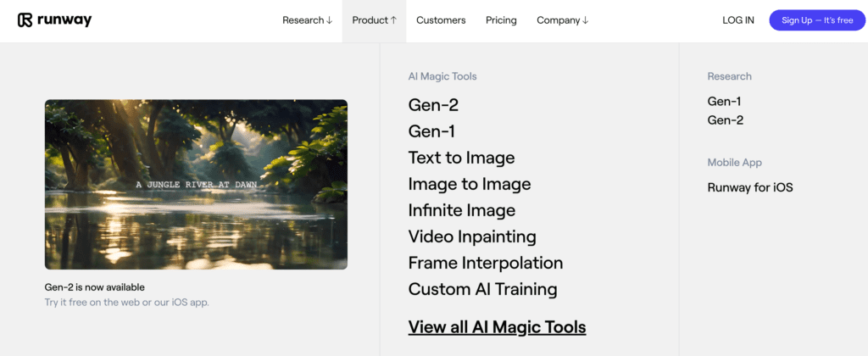Open the Text to Image tool
868x356 pixels.
pos(462,158)
